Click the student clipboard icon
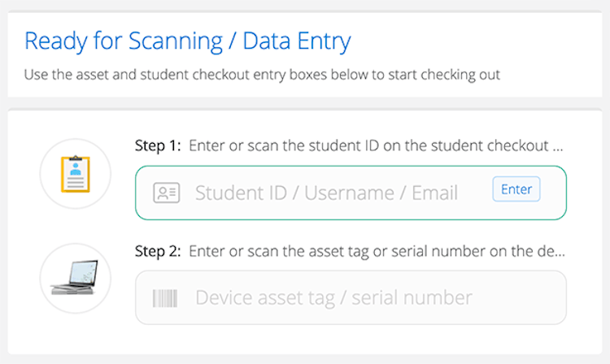This screenshot has height=364, width=610. [75, 174]
